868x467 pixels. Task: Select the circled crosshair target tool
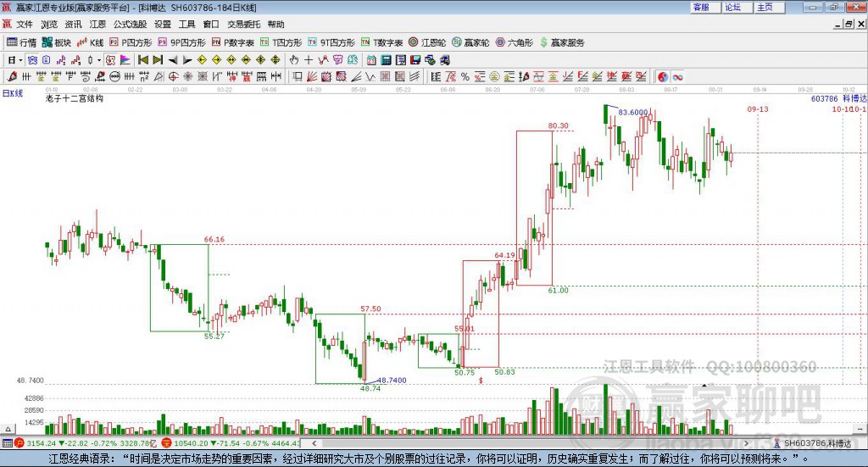pyautogui.click(x=173, y=77)
